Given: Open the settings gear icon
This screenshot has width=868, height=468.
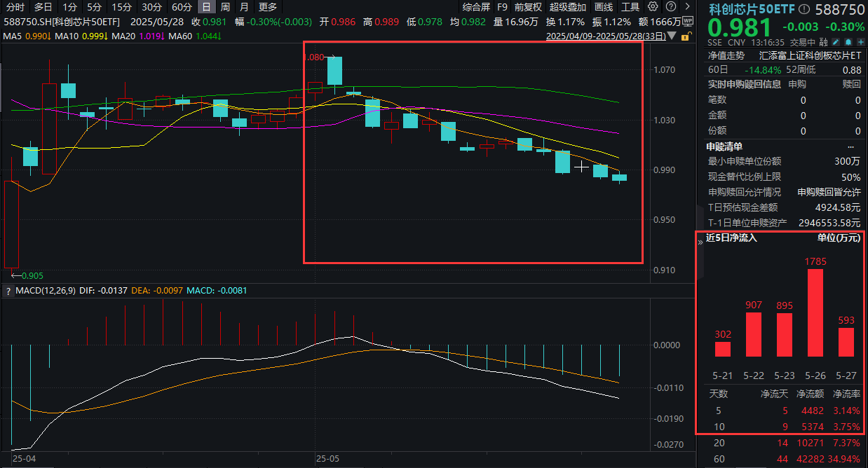Looking at the screenshot, I should [x=653, y=7].
